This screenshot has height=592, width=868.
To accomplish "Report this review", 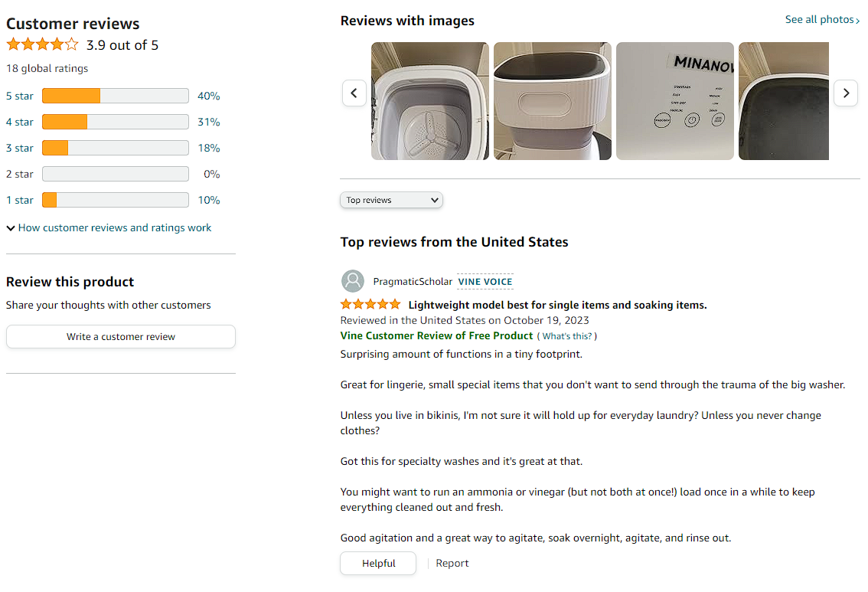I will [x=452, y=564].
